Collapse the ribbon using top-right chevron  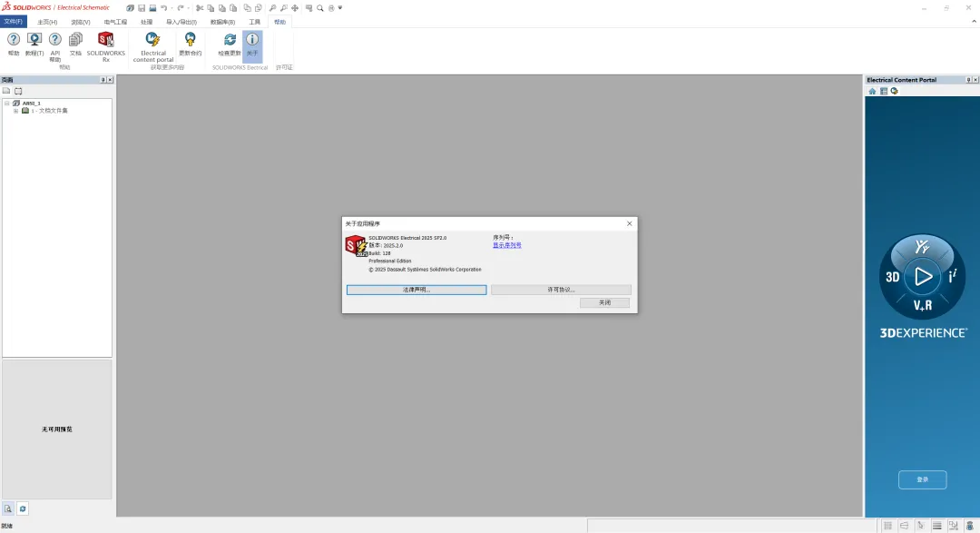(974, 21)
